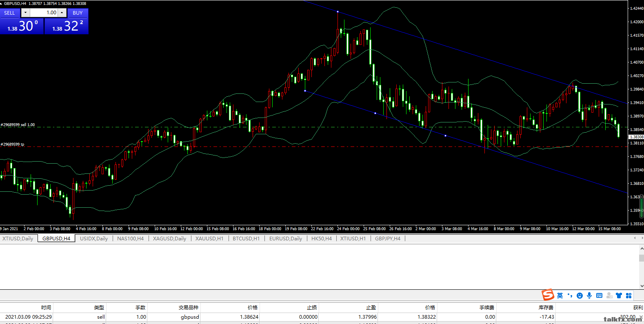Open the BTCUSD,H1 chart tab
The image size is (644, 324).
click(246, 239)
